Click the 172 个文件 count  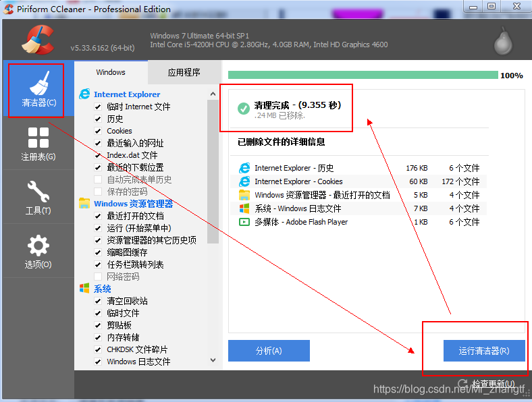460,181
